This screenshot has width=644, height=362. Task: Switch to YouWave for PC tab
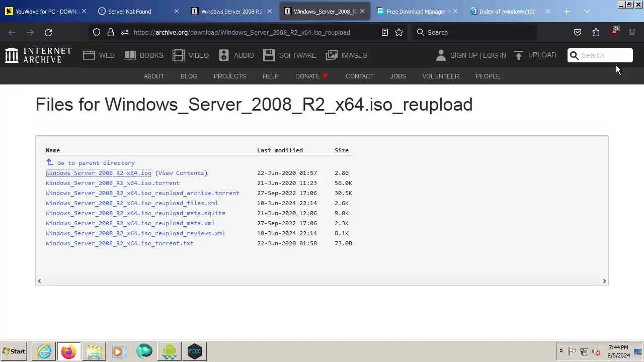pos(45,11)
